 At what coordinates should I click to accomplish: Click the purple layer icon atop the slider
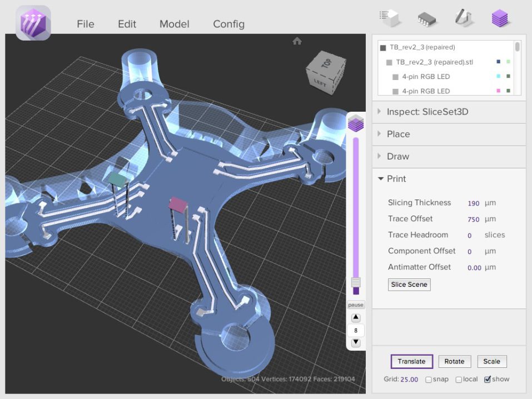[x=356, y=123]
